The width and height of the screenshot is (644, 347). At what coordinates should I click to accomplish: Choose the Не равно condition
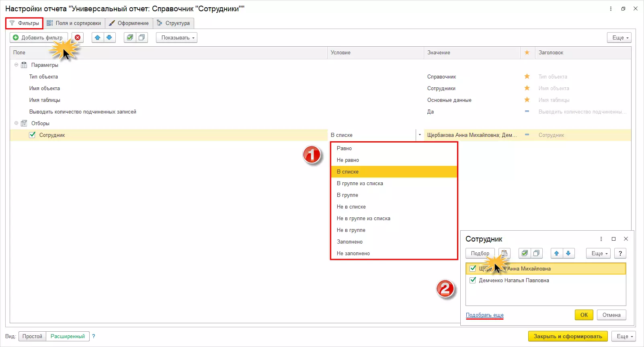click(394, 160)
